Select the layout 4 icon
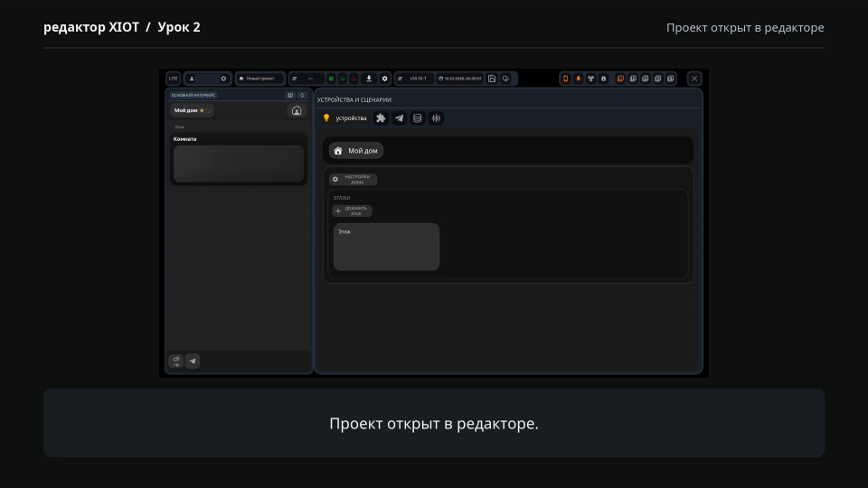This screenshot has width=868, height=488. [x=658, y=79]
